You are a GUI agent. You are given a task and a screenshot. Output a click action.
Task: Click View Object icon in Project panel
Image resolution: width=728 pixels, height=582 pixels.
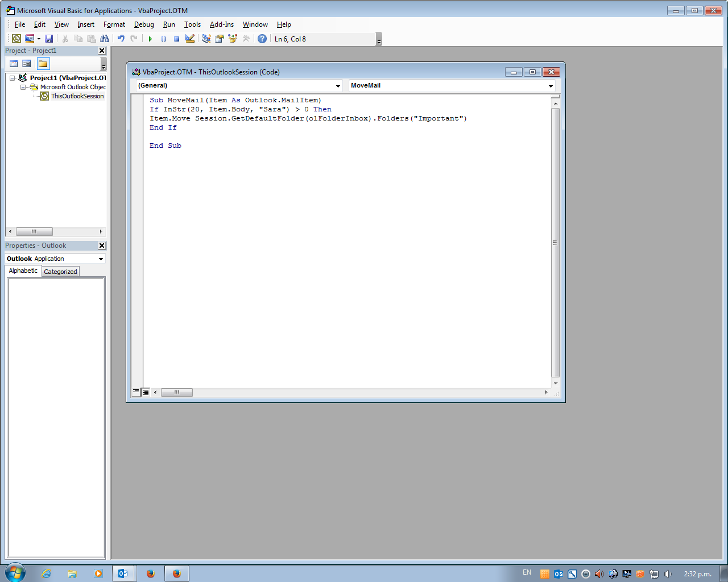point(26,64)
